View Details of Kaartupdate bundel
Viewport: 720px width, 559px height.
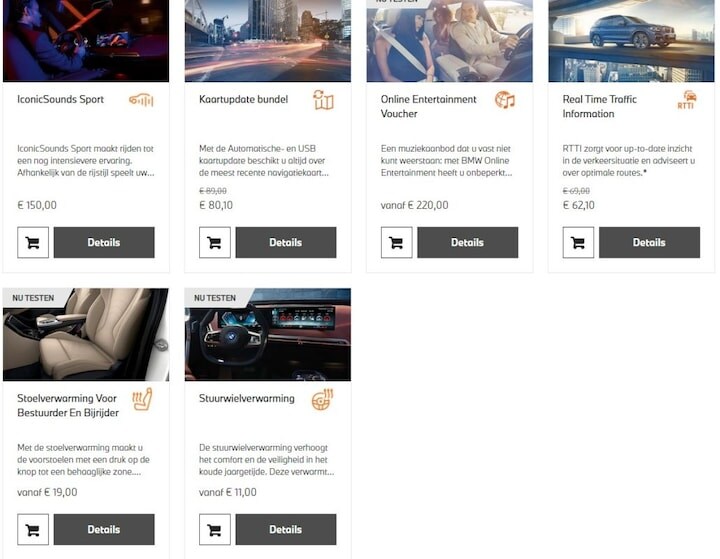[x=286, y=242]
